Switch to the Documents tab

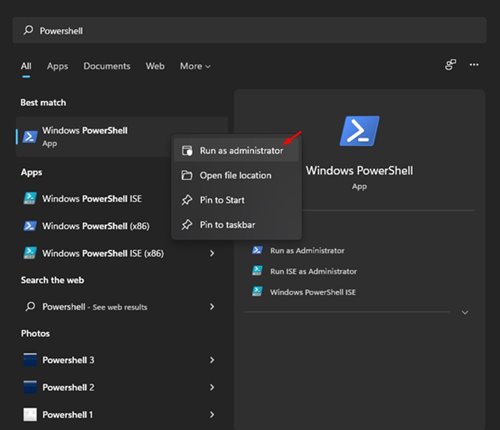[x=107, y=66]
